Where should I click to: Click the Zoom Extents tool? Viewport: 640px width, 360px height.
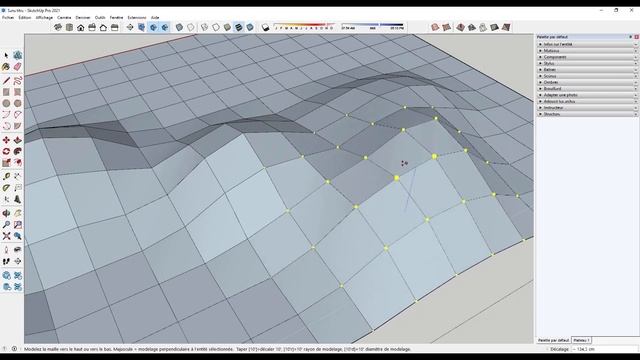pos(6,236)
